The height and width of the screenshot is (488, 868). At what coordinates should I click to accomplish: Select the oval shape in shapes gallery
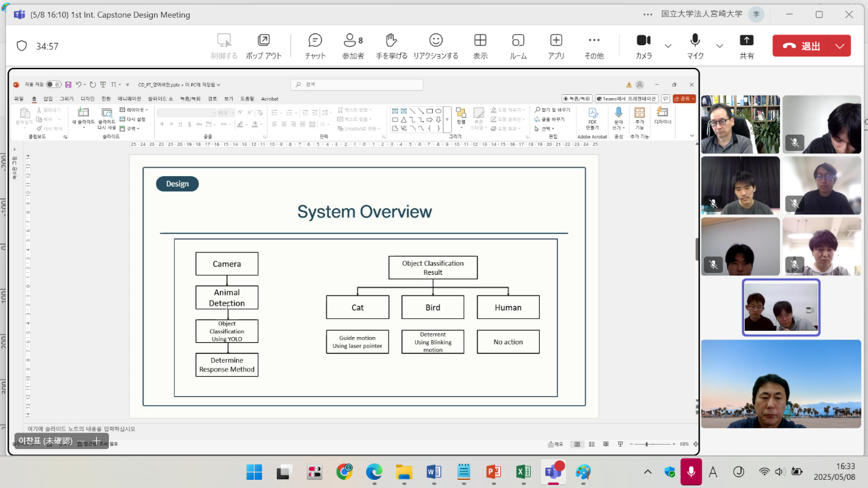click(x=438, y=111)
